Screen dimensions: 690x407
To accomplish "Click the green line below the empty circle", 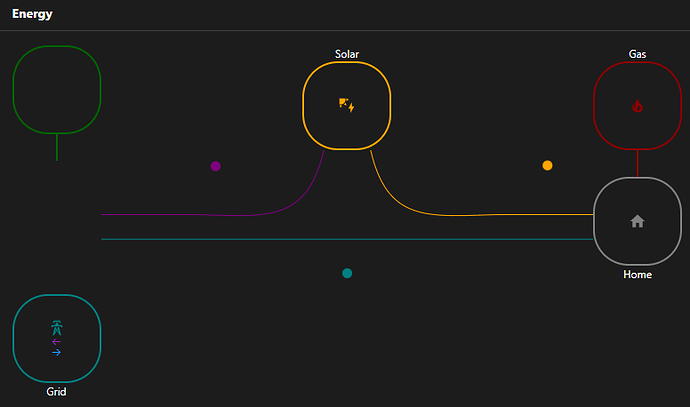I will [57, 147].
